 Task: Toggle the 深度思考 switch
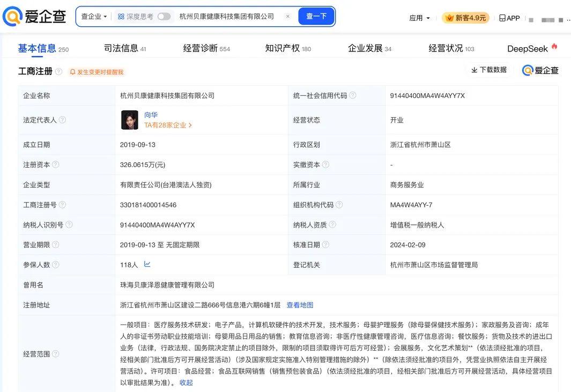pyautogui.click(x=164, y=17)
